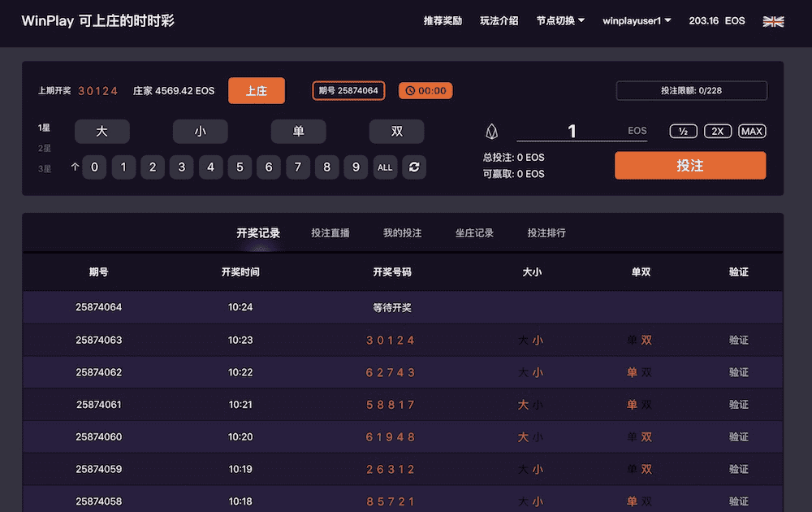Switch language via the UK flag icon
This screenshot has height=512, width=812.
773,21
